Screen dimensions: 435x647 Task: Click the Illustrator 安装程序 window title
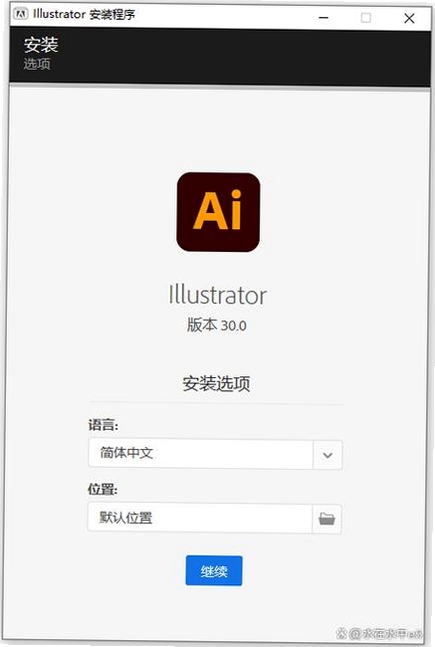click(x=84, y=14)
